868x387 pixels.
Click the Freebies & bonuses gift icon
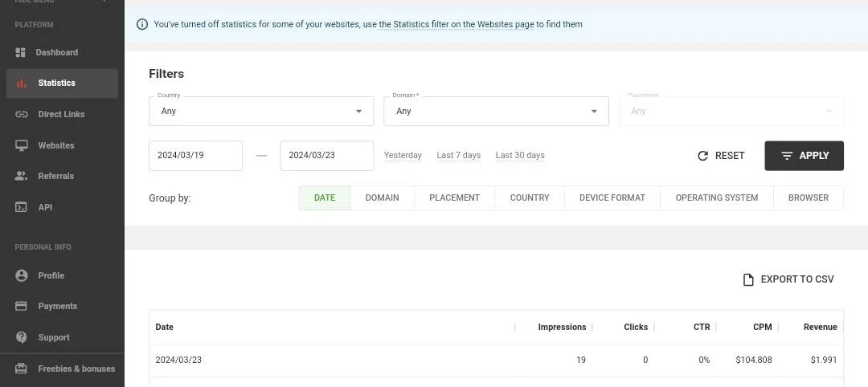(x=21, y=369)
